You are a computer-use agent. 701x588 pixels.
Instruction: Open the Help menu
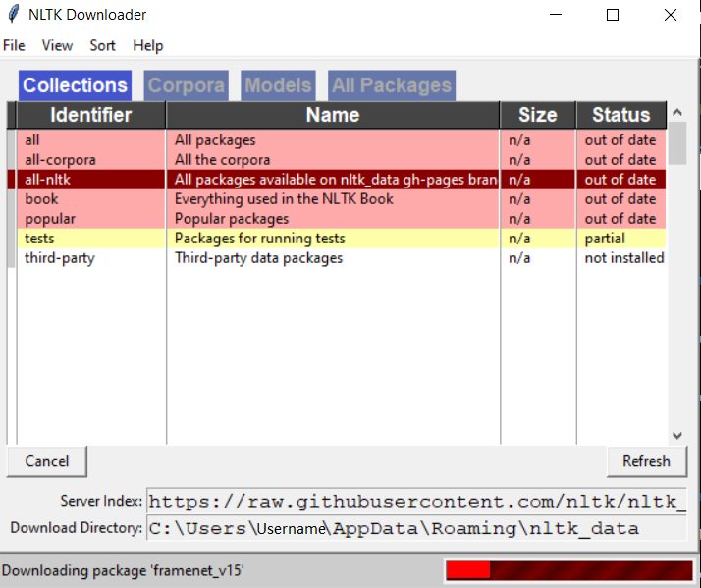(x=148, y=46)
